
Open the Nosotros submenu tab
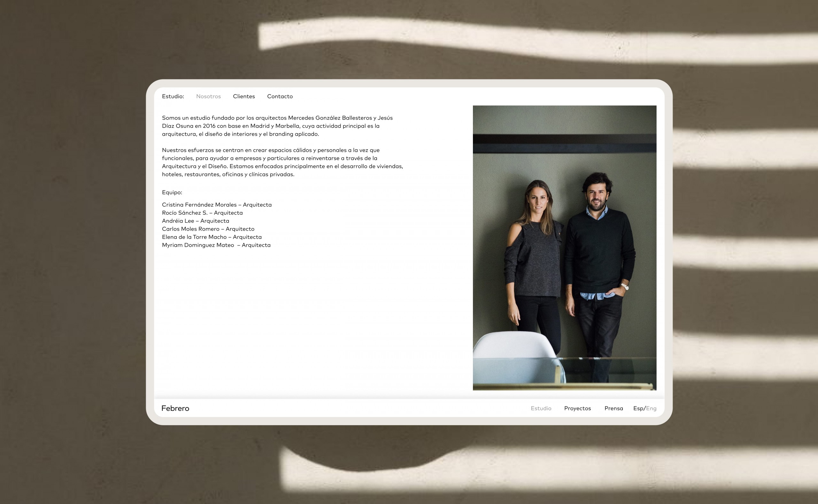pyautogui.click(x=208, y=96)
